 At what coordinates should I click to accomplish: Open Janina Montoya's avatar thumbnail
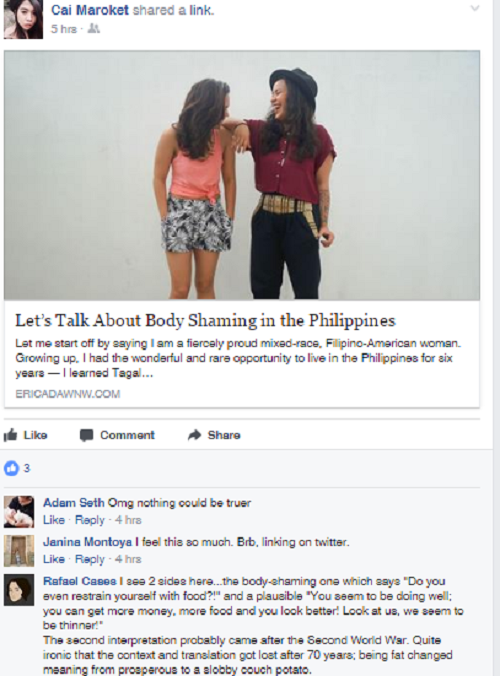coord(19,551)
